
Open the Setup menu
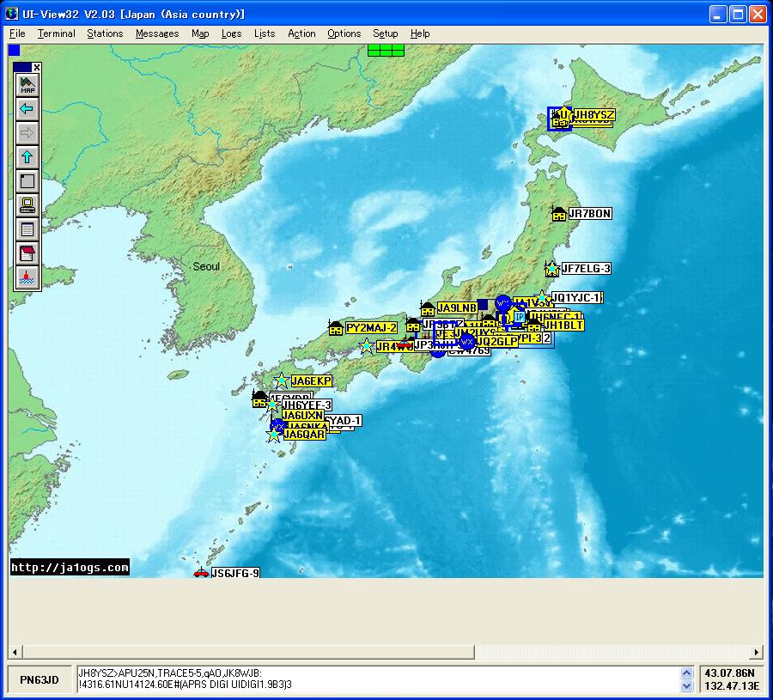385,33
